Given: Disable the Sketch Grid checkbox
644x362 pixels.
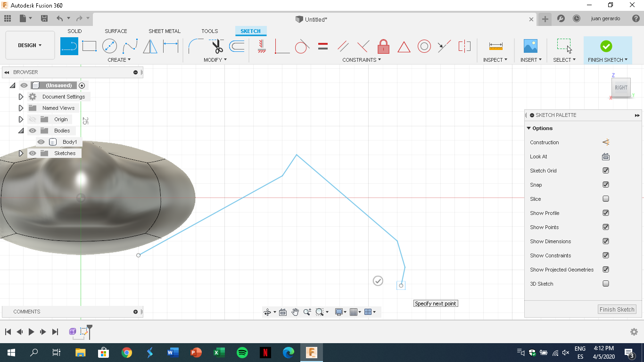Looking at the screenshot, I should [605, 170].
